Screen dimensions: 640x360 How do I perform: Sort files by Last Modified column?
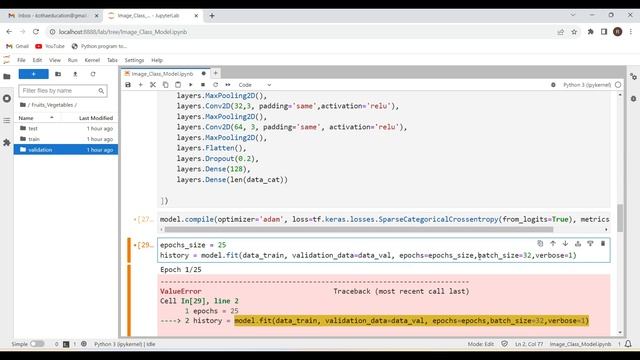pos(96,118)
